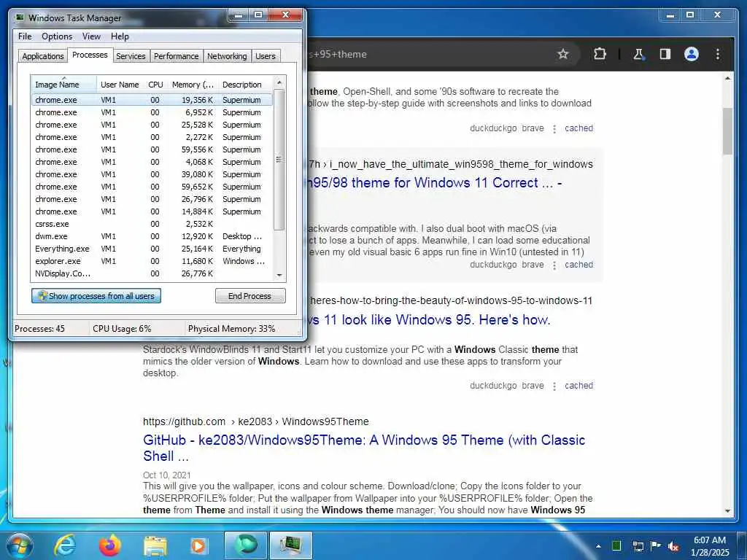Select the csrss.exe process row
This screenshot has height=560, width=747.
pos(152,224)
